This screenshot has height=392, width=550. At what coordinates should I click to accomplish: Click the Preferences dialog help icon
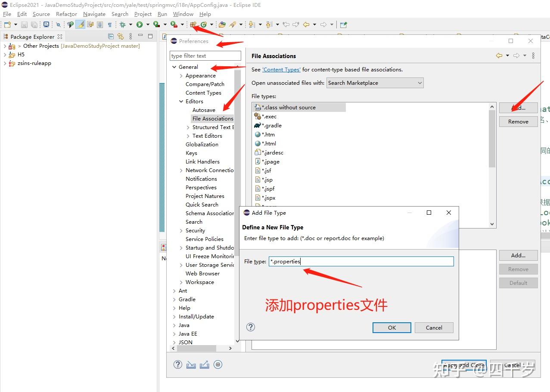point(178,364)
